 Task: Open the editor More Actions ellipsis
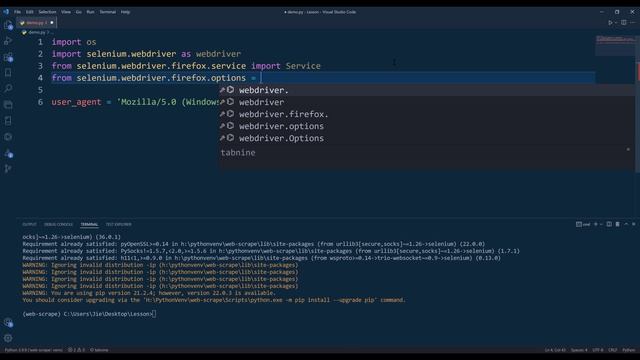(632, 23)
